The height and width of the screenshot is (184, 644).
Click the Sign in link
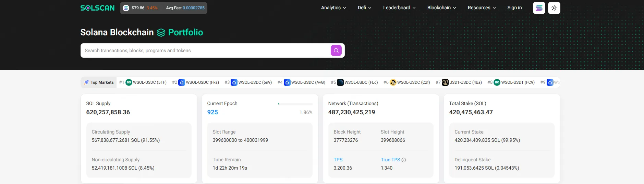pos(514,8)
